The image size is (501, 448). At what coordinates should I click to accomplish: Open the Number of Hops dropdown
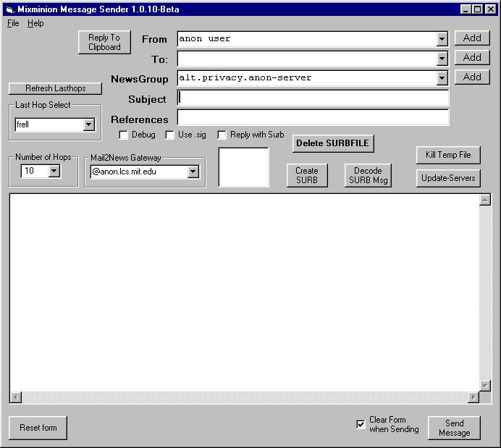click(54, 171)
